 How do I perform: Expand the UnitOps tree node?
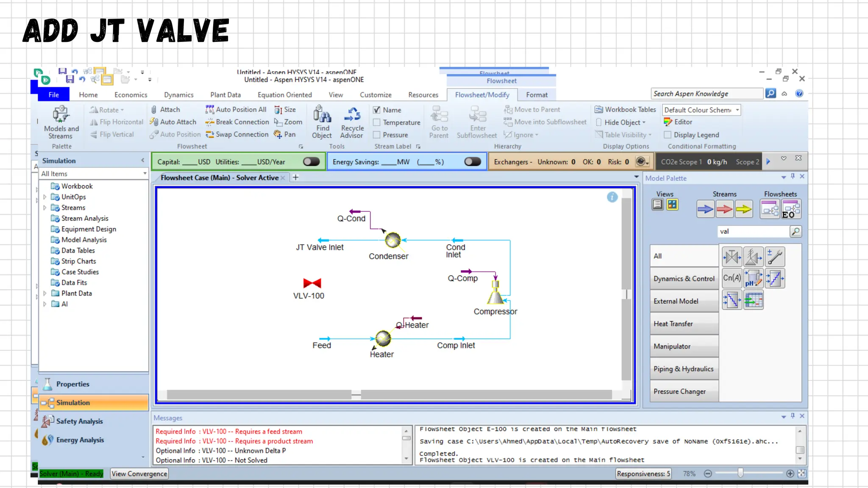point(45,197)
